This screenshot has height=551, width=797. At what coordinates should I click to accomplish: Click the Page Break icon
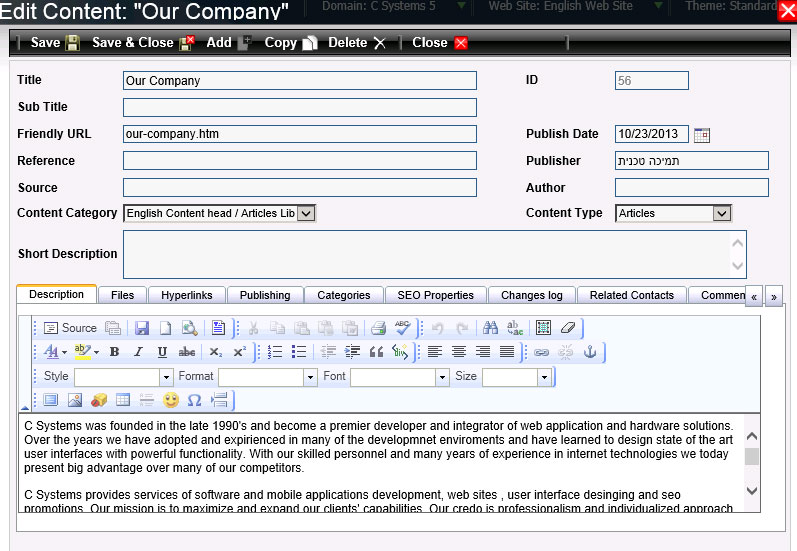pos(219,401)
